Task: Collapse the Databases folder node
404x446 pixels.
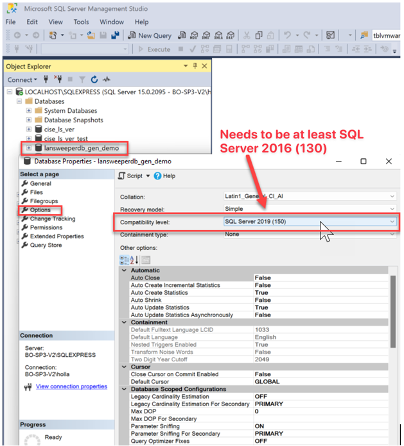Action: (x=19, y=101)
